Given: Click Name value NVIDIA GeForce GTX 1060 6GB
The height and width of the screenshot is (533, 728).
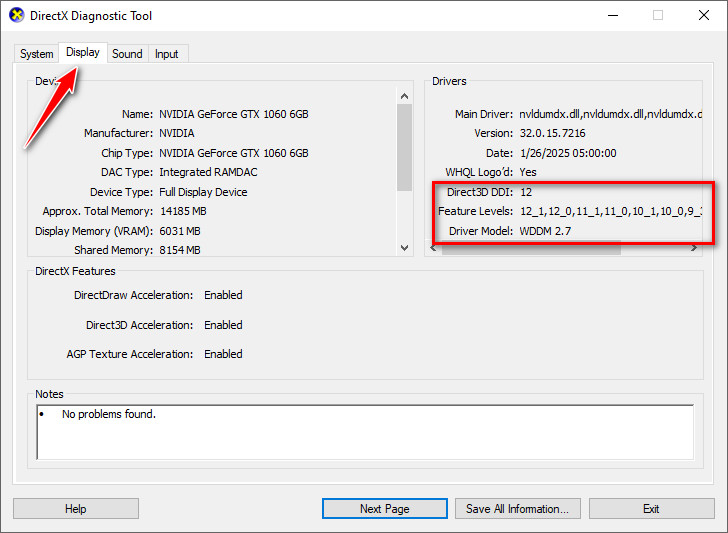Looking at the screenshot, I should (x=234, y=114).
